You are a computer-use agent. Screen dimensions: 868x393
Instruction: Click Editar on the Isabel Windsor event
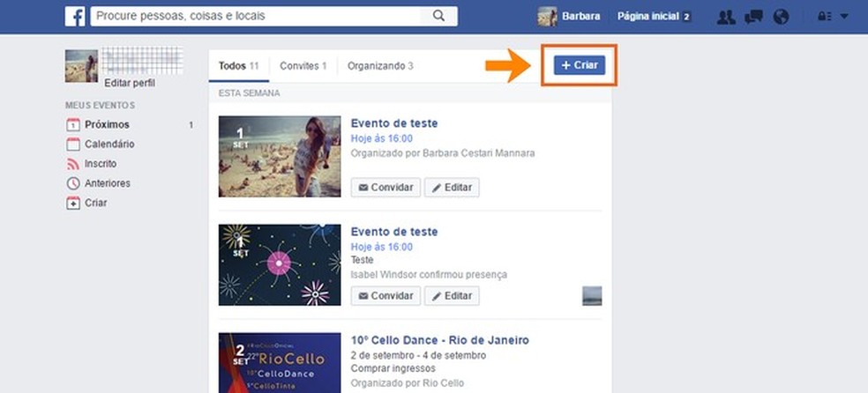tap(452, 296)
